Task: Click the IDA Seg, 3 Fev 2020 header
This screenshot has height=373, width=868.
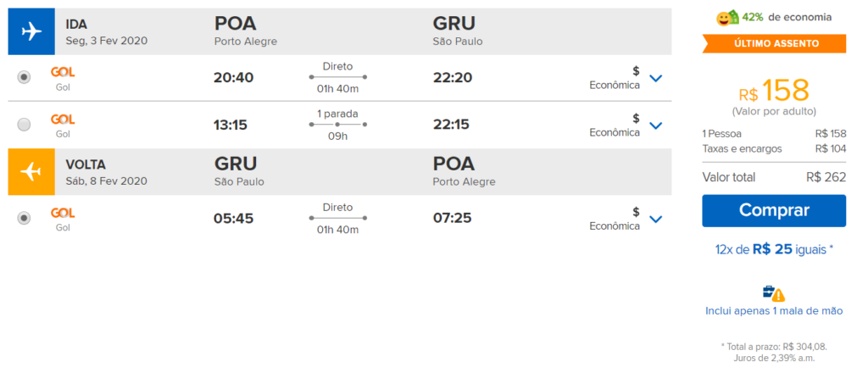Action: click(x=107, y=32)
